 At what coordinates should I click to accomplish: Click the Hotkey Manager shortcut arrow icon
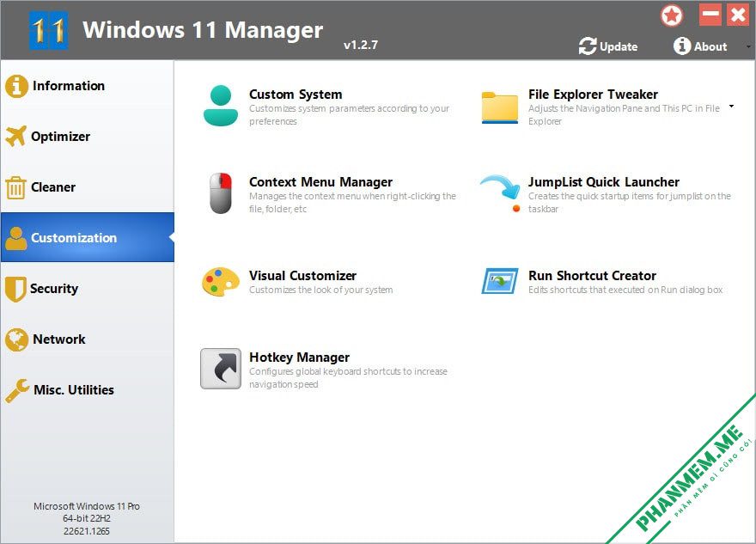(x=221, y=369)
